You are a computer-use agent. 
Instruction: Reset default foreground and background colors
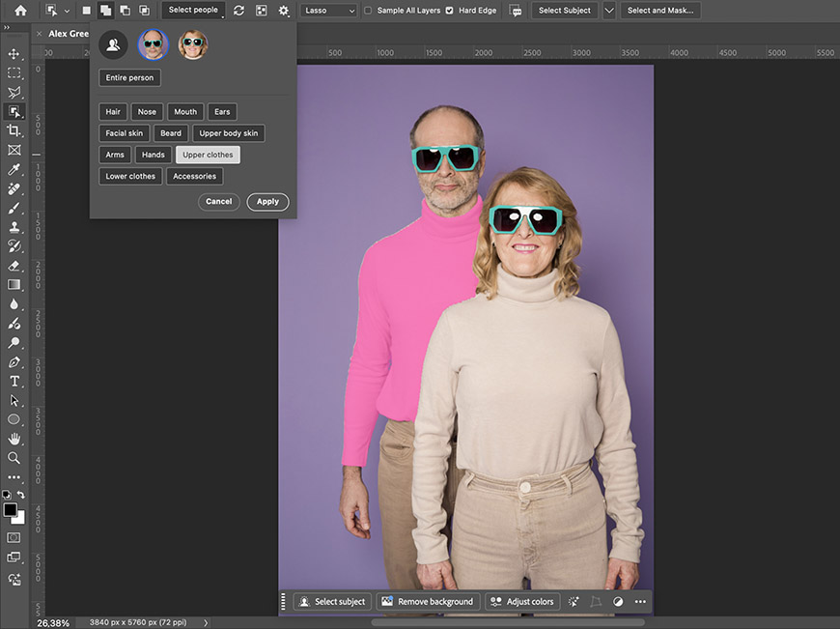[7, 495]
